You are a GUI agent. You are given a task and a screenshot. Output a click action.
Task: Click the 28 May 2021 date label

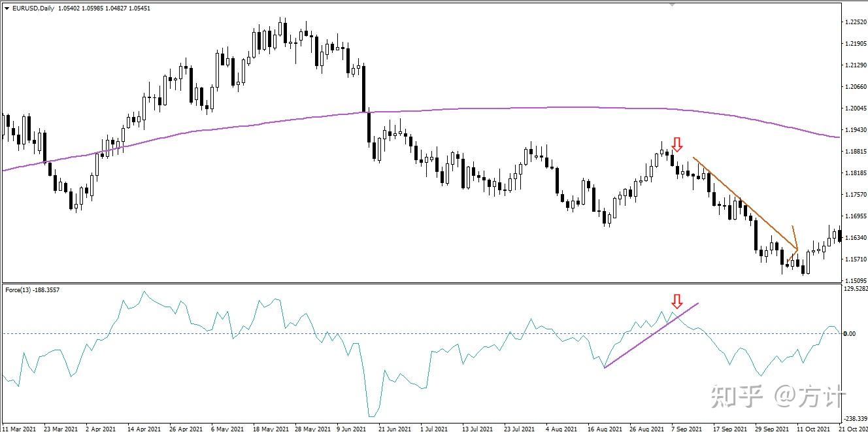pos(311,429)
